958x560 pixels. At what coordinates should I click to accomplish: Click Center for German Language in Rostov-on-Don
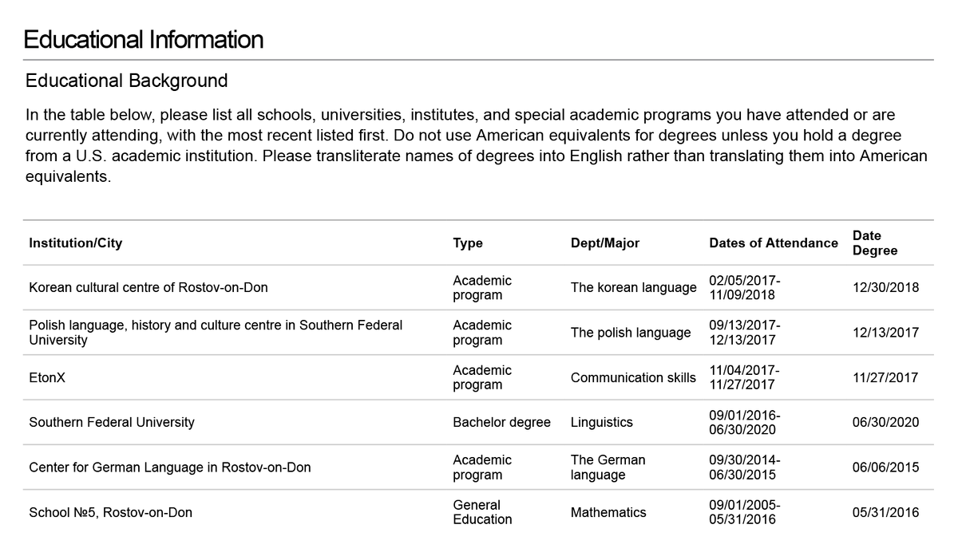tap(170, 467)
